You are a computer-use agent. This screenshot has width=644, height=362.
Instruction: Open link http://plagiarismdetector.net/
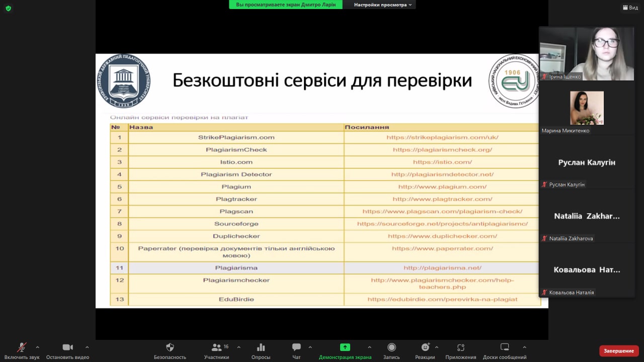[x=442, y=174]
